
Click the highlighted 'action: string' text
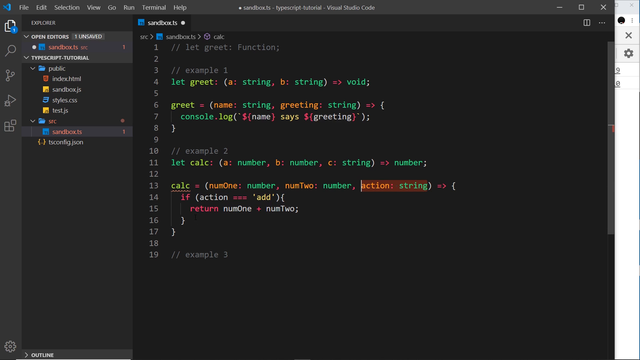point(394,186)
